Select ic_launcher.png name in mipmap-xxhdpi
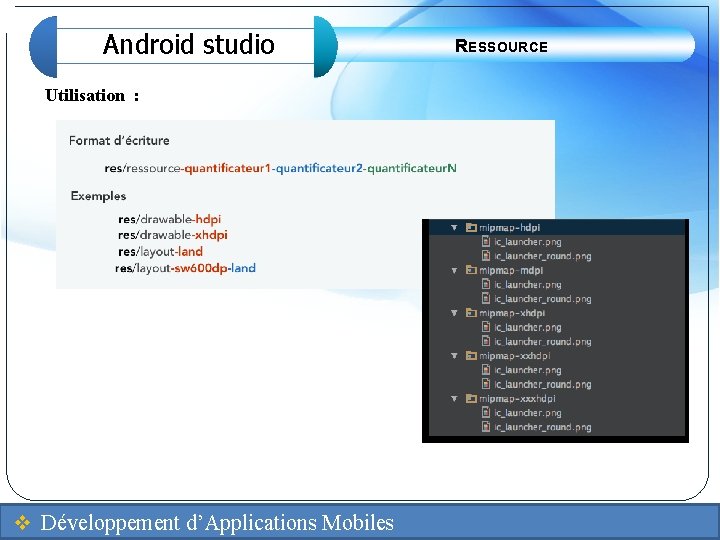 (x=528, y=370)
